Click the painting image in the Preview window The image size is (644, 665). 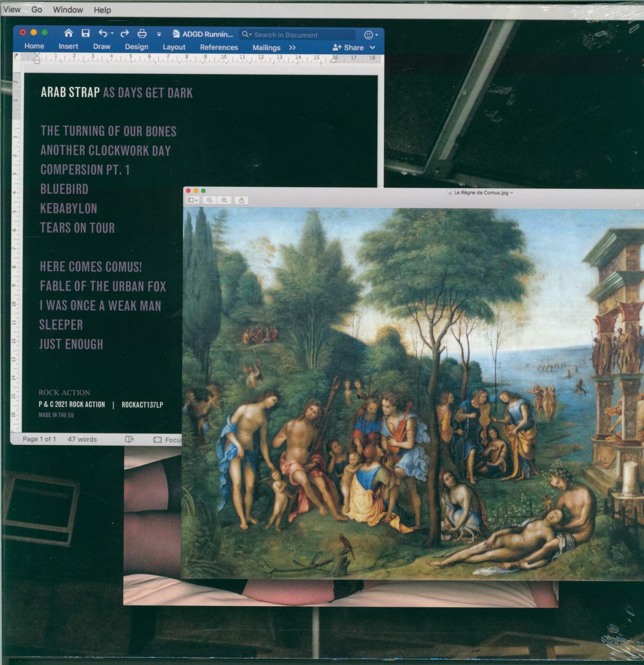[x=413, y=393]
